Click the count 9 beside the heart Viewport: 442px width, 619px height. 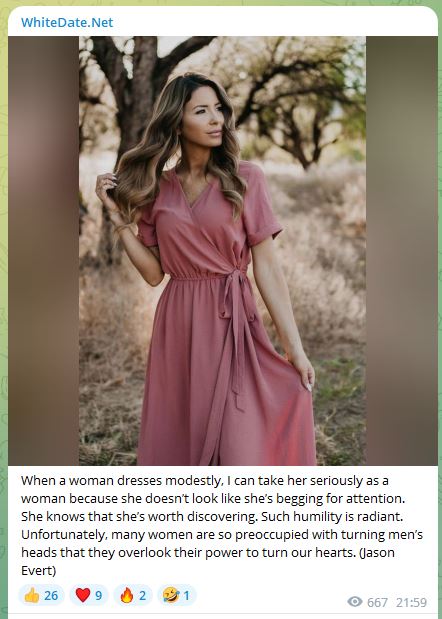point(99,595)
